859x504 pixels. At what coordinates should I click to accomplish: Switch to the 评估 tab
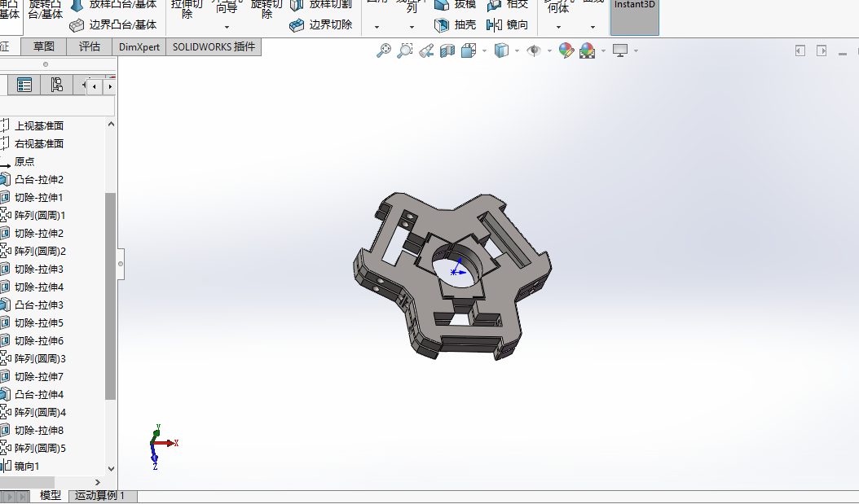(90, 46)
